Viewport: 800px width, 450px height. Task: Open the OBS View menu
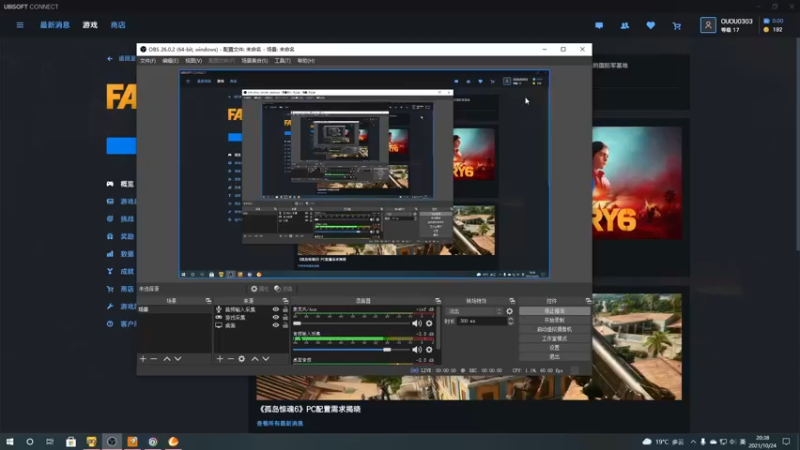click(x=193, y=61)
